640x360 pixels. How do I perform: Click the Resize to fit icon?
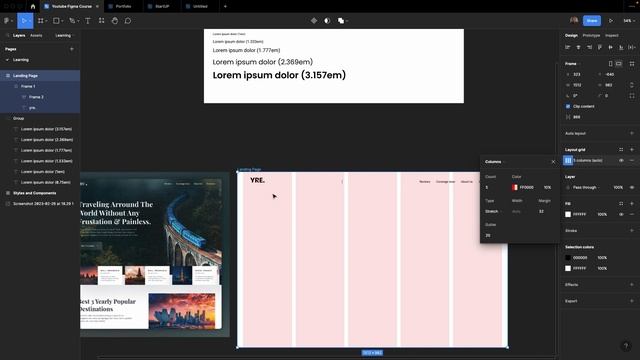tap(632, 64)
